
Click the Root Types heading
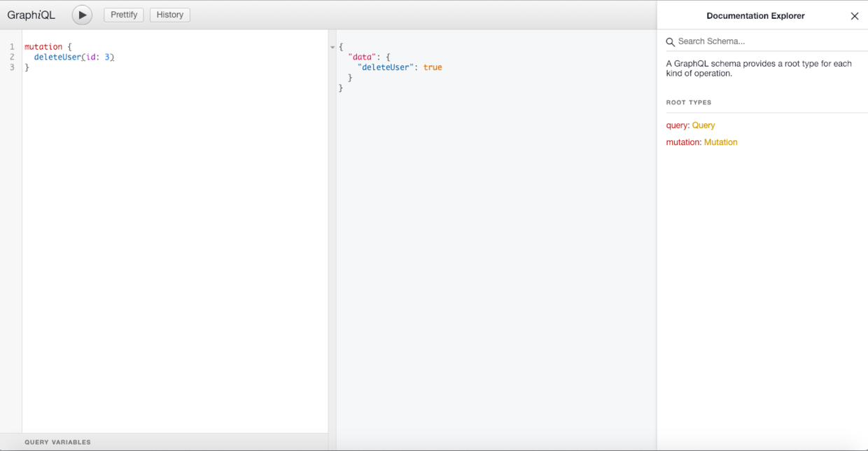click(689, 102)
